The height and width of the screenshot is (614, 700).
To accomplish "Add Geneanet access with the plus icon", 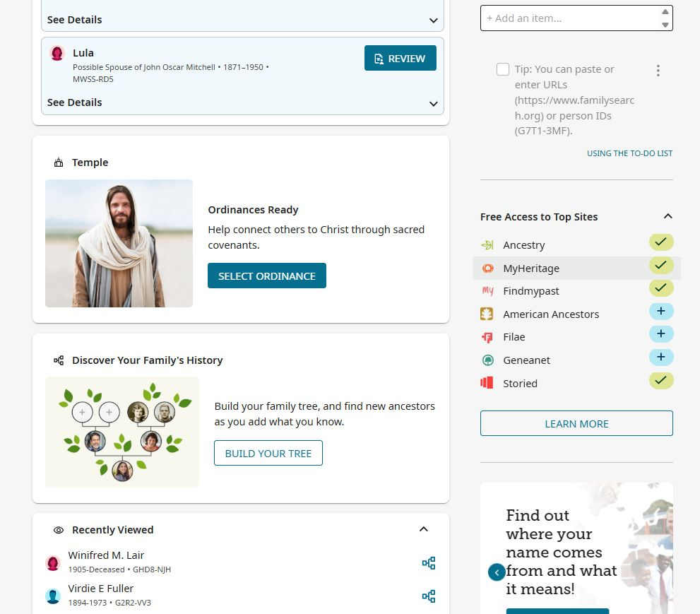I will pos(661,358).
